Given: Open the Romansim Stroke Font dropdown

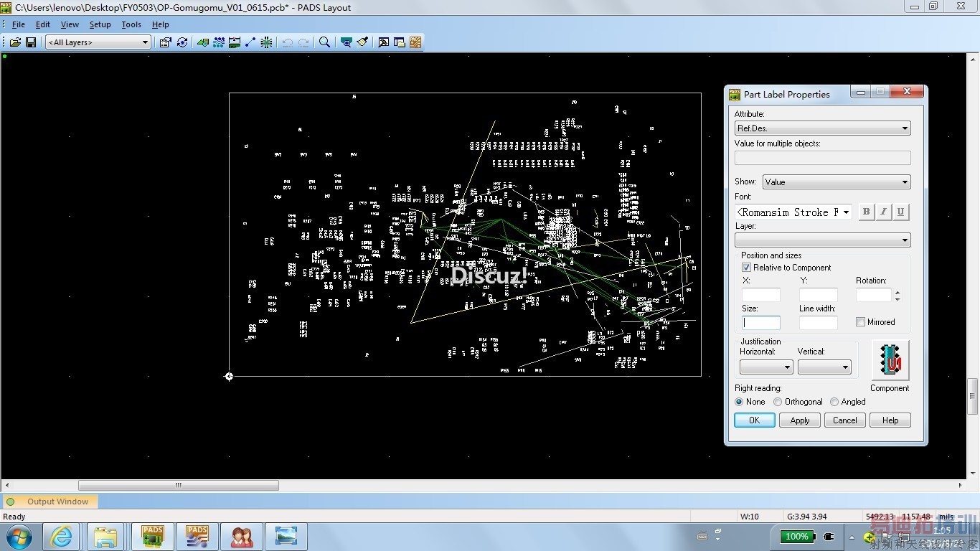Looking at the screenshot, I should [x=793, y=212].
